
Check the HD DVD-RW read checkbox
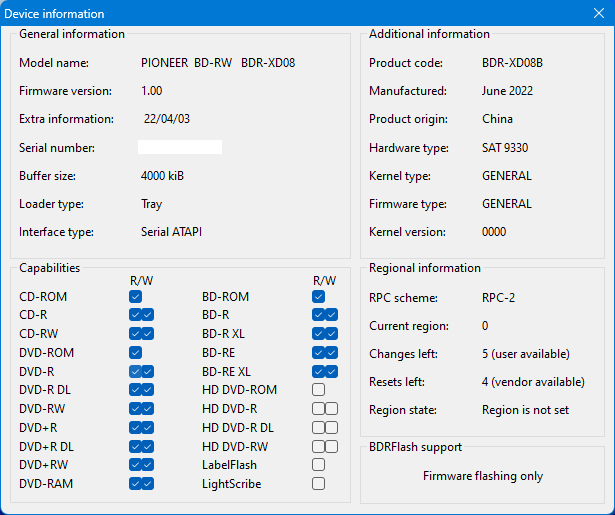(x=318, y=446)
